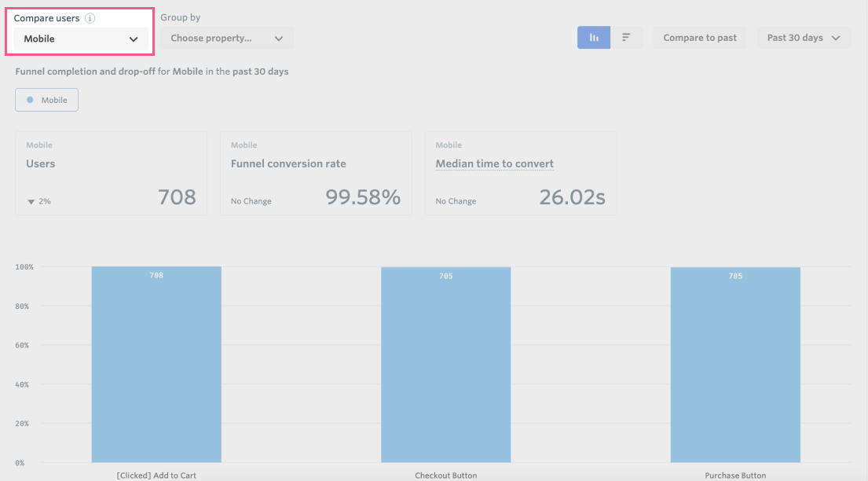Toggle the Mobile segment legend chip
The image size is (868, 481).
coord(46,100)
